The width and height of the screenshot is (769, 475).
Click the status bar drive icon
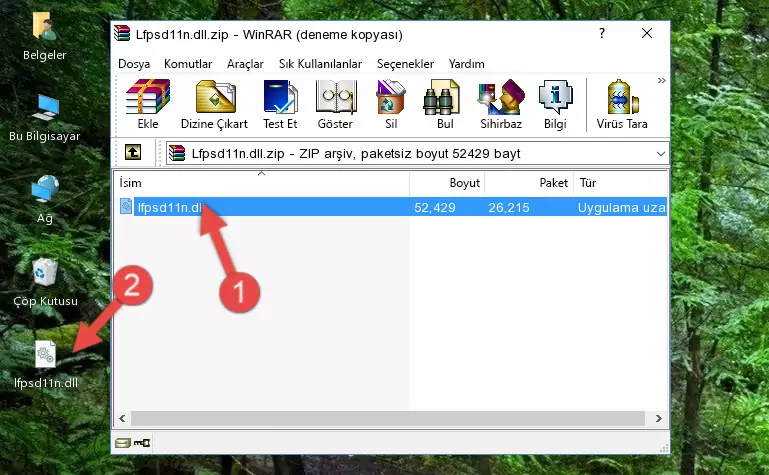pyautogui.click(x=123, y=443)
